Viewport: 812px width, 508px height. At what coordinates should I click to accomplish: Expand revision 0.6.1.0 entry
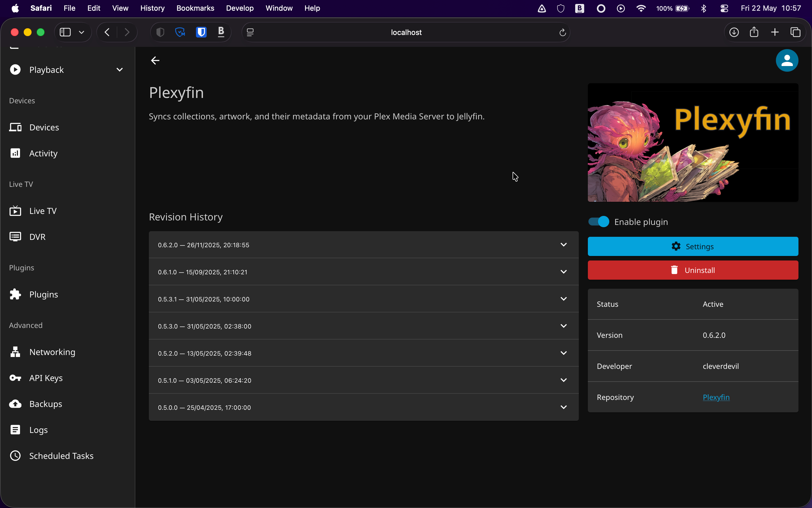(x=364, y=272)
